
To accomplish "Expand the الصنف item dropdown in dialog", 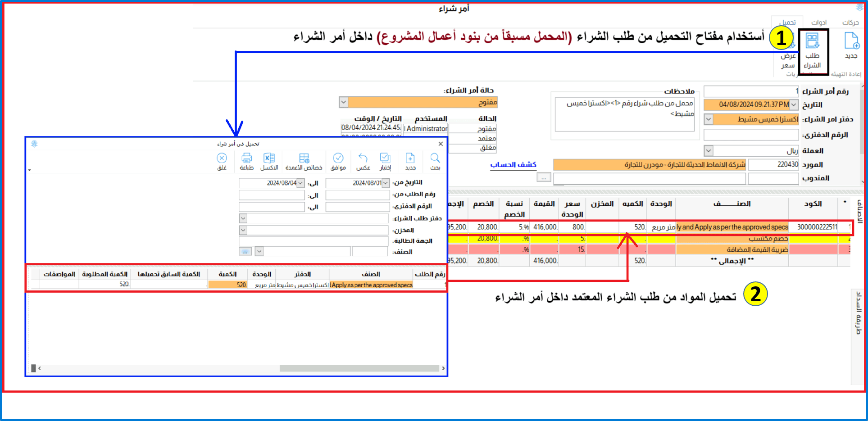I will 259,251.
